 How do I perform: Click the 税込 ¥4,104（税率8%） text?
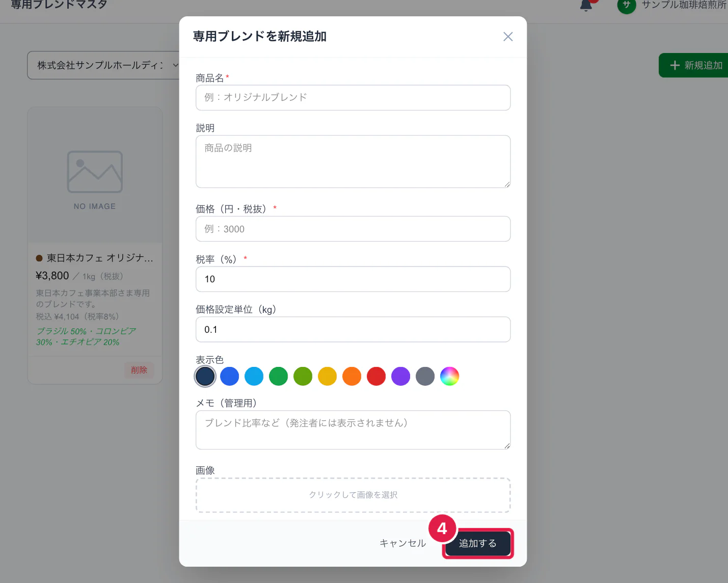(77, 316)
